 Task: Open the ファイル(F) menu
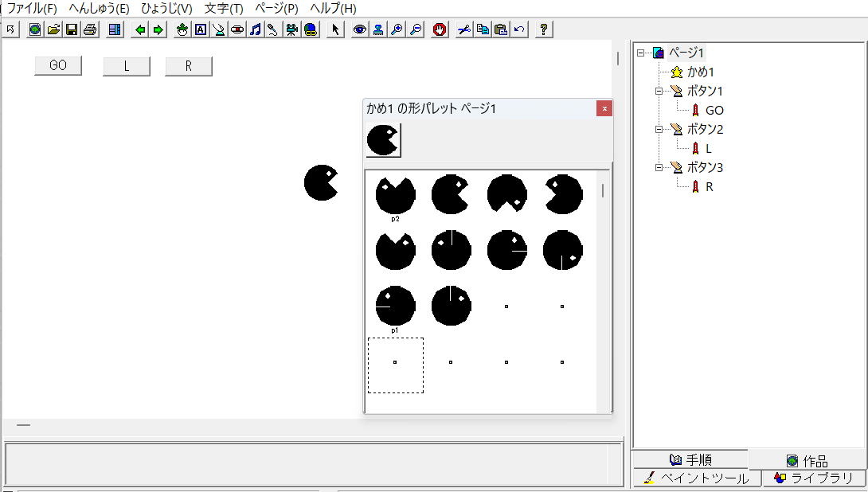tap(32, 8)
